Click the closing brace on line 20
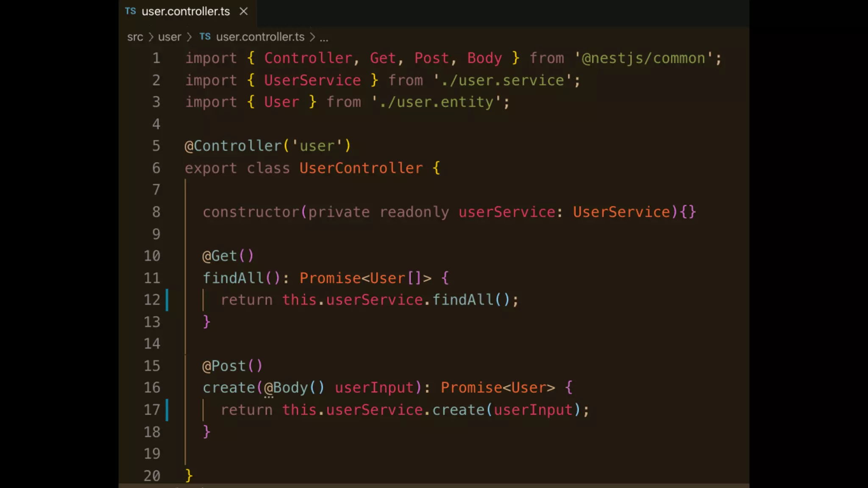Viewport: 868px width, 488px height. click(189, 475)
